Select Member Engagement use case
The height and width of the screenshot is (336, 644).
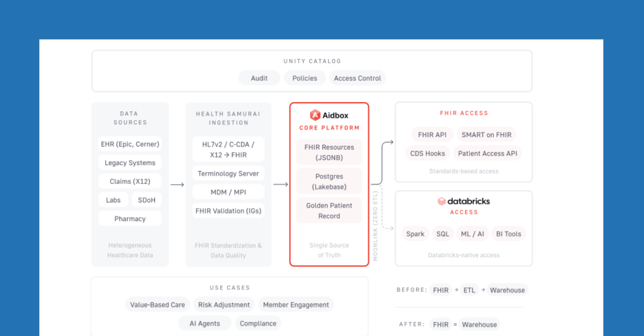click(x=296, y=304)
